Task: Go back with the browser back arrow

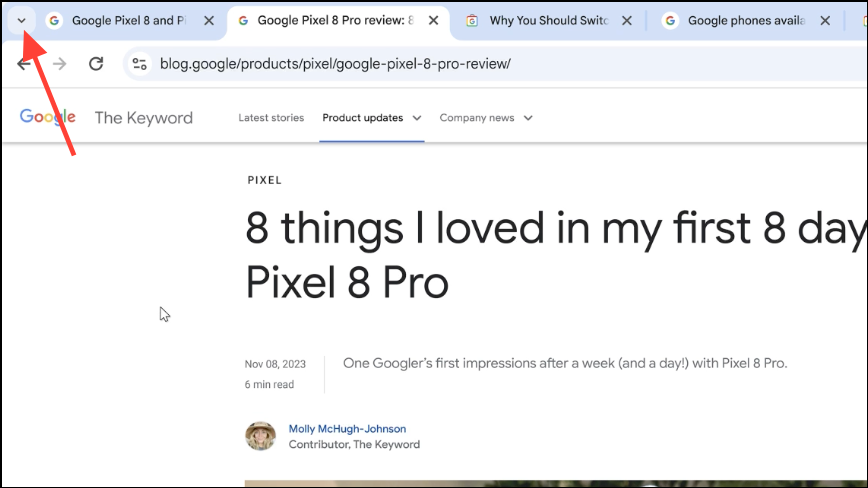Action: pos(23,64)
